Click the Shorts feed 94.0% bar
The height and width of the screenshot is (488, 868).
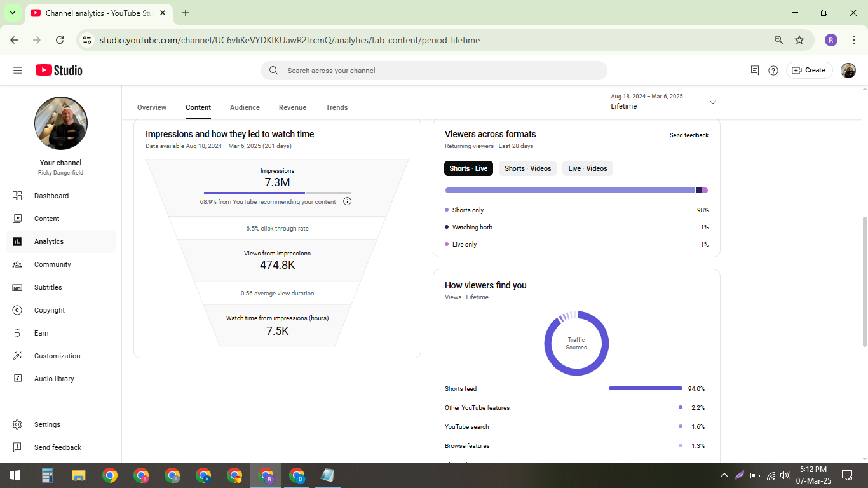click(646, 388)
